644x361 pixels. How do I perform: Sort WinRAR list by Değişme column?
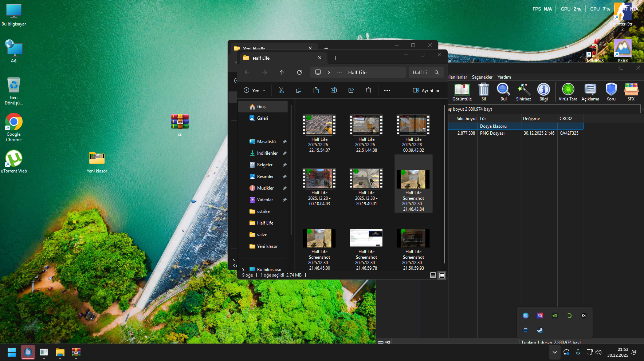(539, 119)
